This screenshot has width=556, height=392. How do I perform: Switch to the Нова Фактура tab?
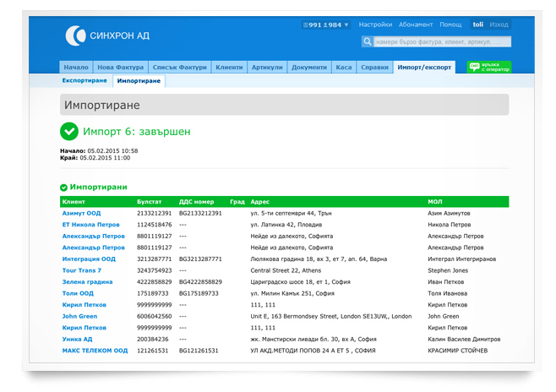point(120,67)
